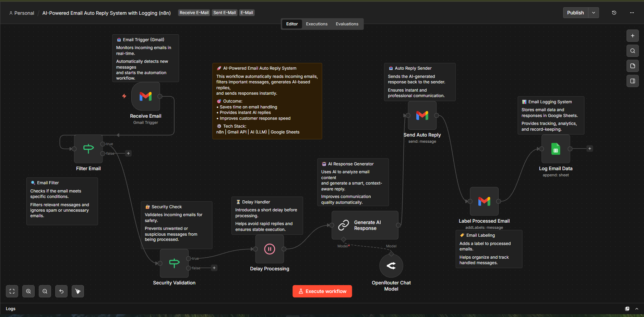Open the Delay Processing node
The height and width of the screenshot is (317, 644).
tap(270, 249)
